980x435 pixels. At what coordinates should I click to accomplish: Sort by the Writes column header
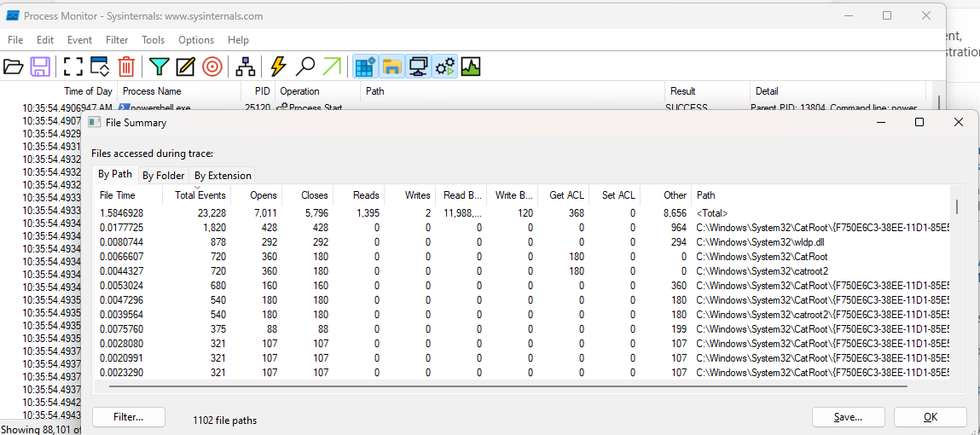click(410, 195)
